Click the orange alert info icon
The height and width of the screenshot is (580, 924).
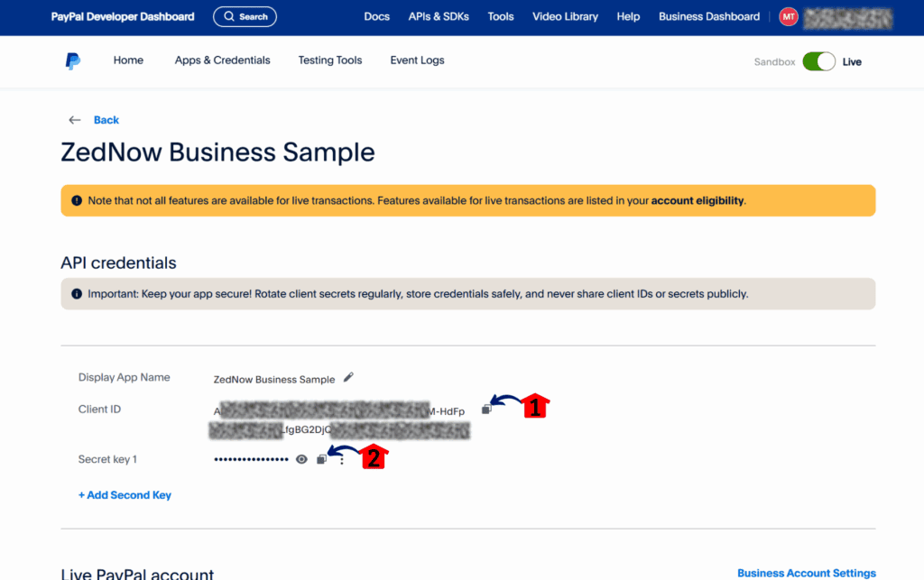(x=77, y=200)
